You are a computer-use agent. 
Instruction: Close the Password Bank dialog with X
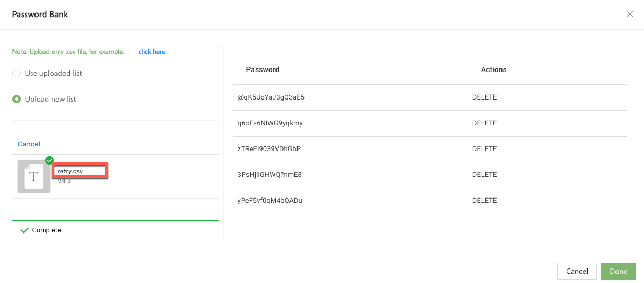[x=629, y=15]
